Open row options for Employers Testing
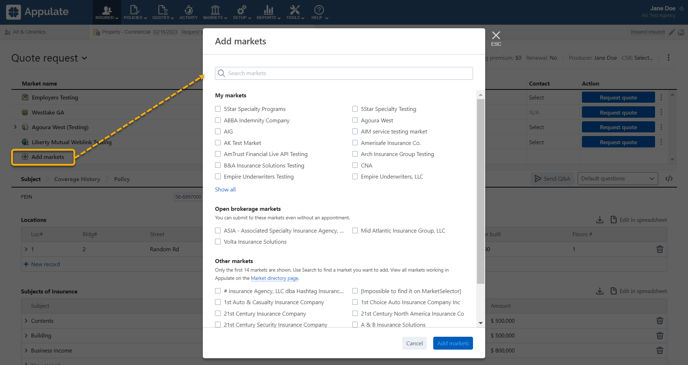688x365 pixels. (x=661, y=97)
